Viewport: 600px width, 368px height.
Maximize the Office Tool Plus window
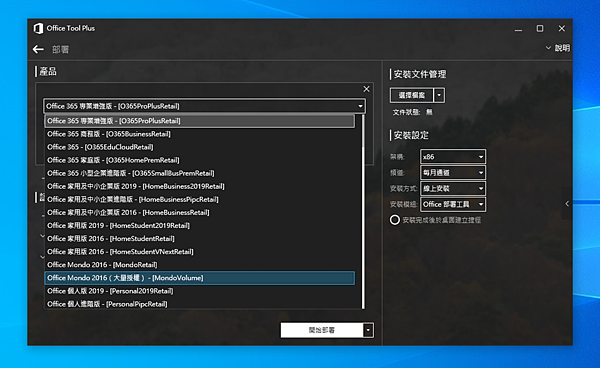coord(540,29)
